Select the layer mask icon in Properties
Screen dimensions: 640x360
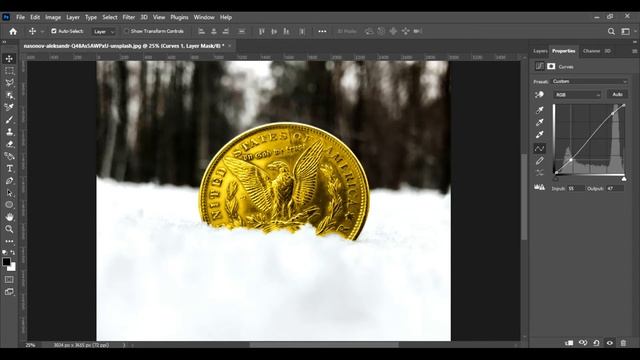pos(551,66)
